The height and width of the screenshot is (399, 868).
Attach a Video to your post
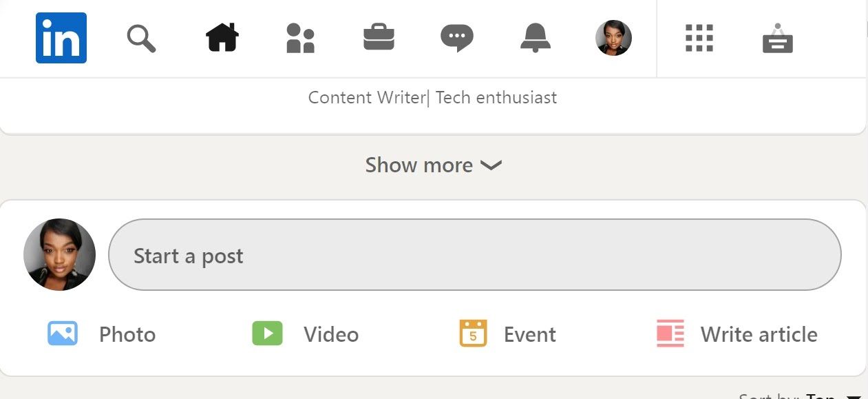tap(304, 334)
